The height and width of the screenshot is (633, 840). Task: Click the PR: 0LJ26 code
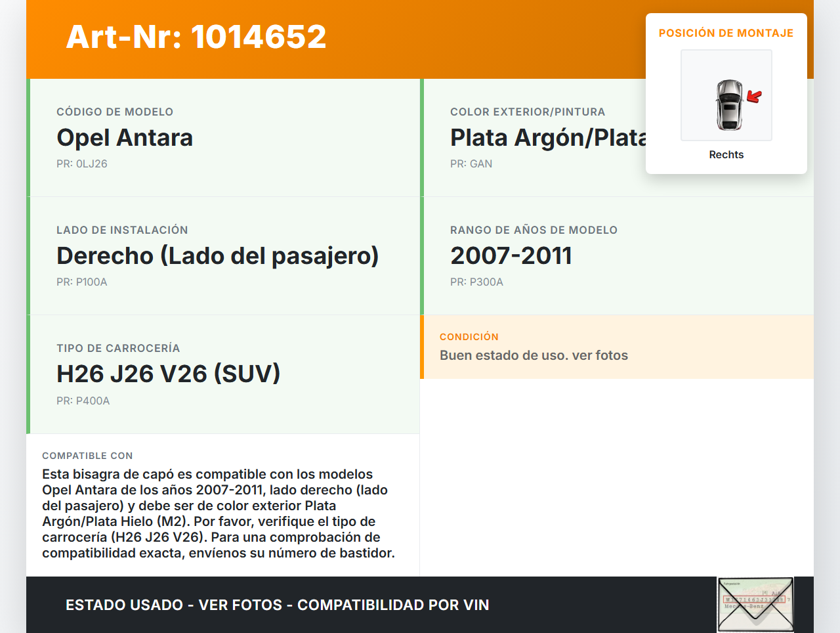82,164
